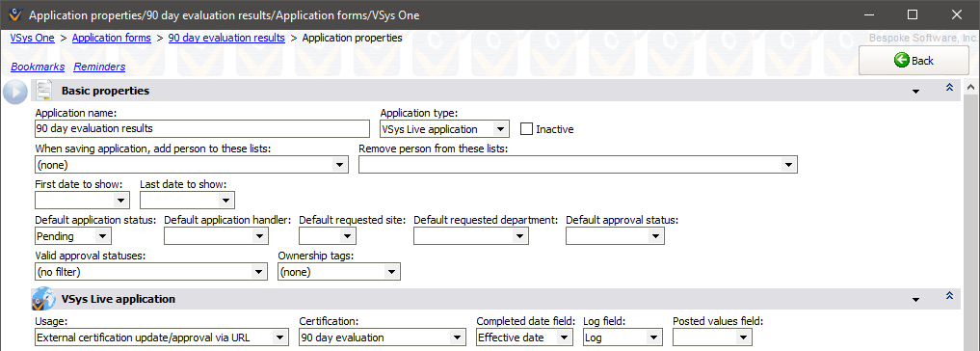Click the blue play arrow icon
Screen dimensions: 980x351
coord(15,92)
